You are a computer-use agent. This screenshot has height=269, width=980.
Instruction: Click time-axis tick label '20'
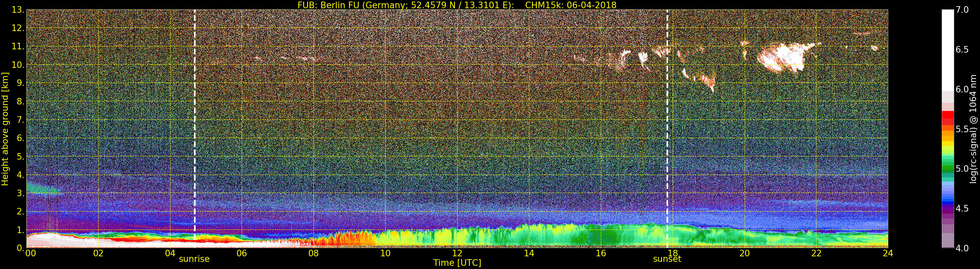point(745,253)
